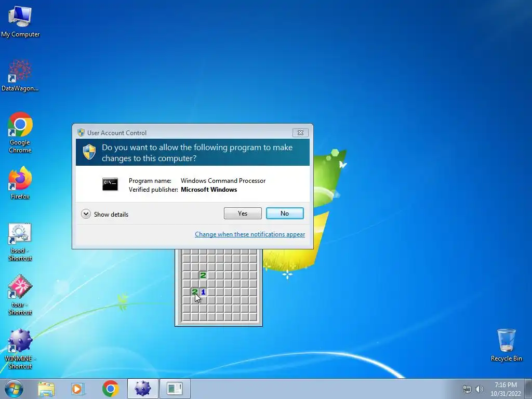Open the Windows Start menu orb

(14, 389)
